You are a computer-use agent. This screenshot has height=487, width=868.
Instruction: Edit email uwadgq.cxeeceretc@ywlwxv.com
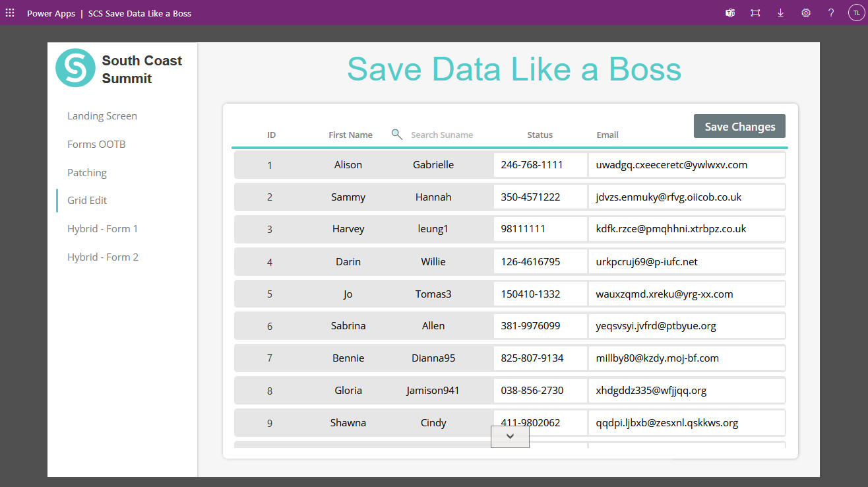point(687,165)
